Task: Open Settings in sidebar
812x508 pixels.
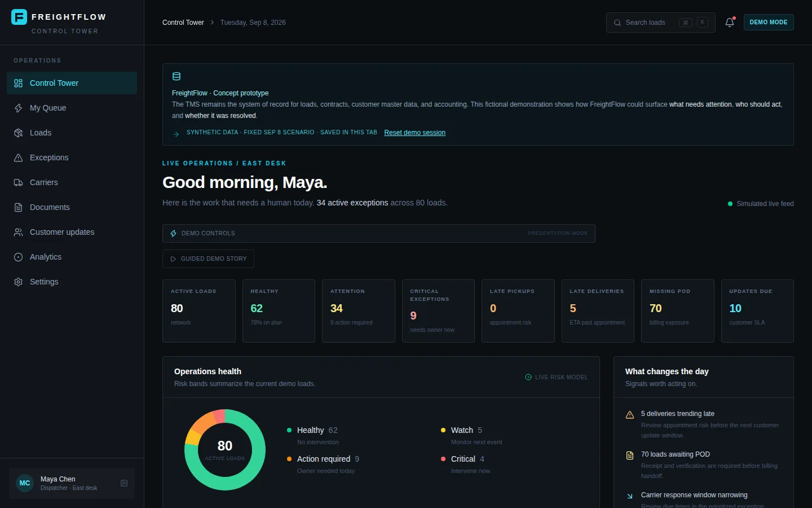Action: point(72,282)
